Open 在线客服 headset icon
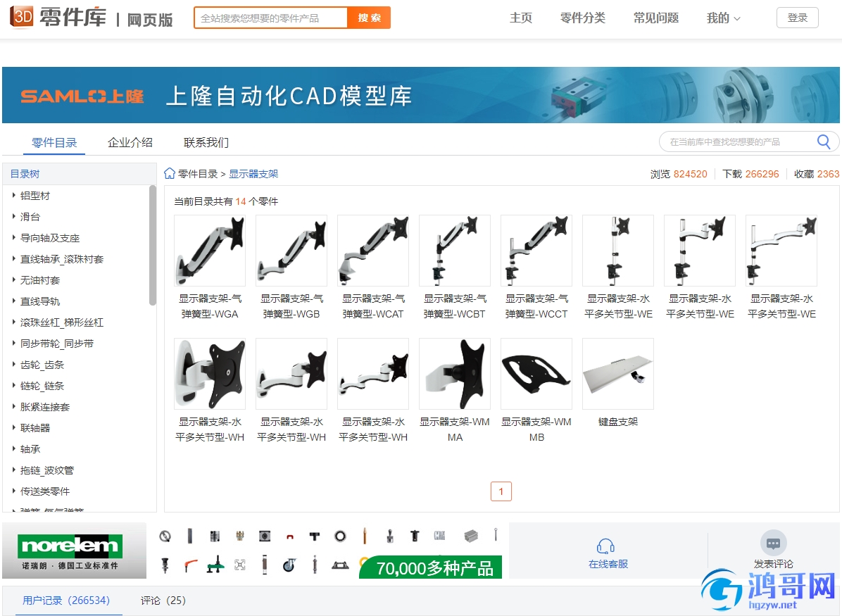842x616 pixels. 605,546
